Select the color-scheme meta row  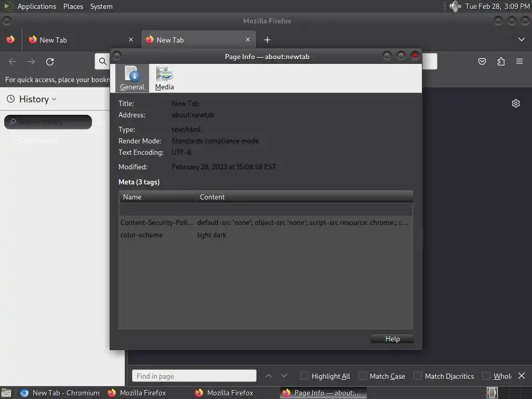tap(265, 235)
